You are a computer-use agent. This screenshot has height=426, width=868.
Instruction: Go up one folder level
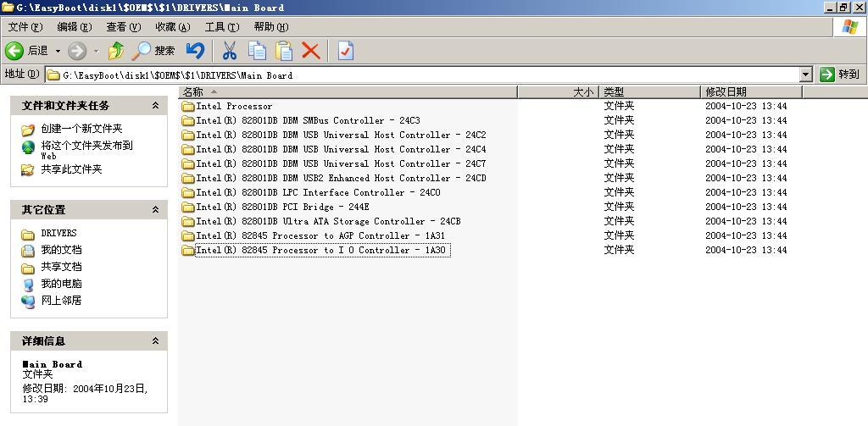116,51
